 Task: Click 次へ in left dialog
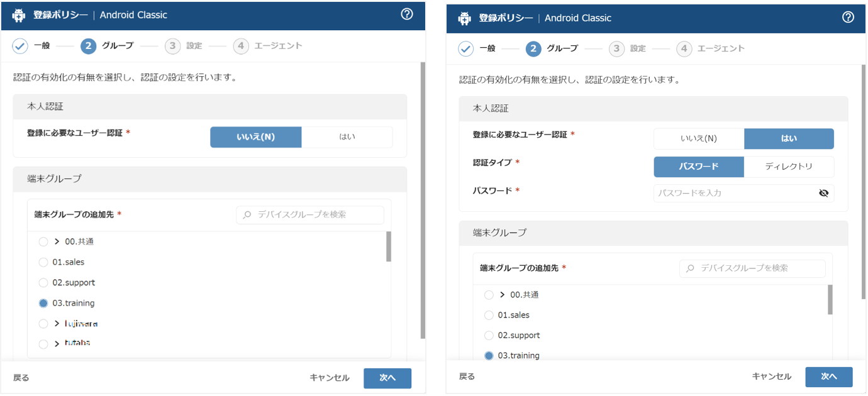click(x=387, y=378)
